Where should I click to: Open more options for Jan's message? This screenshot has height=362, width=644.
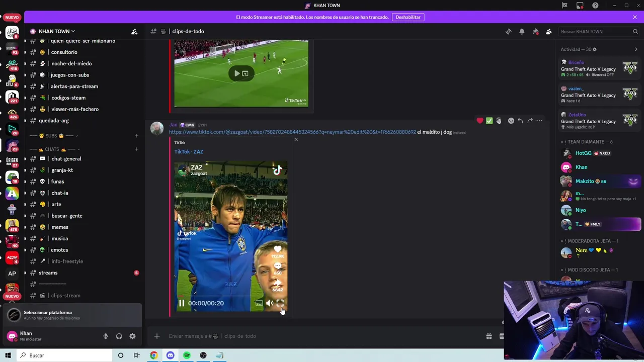[539, 121]
